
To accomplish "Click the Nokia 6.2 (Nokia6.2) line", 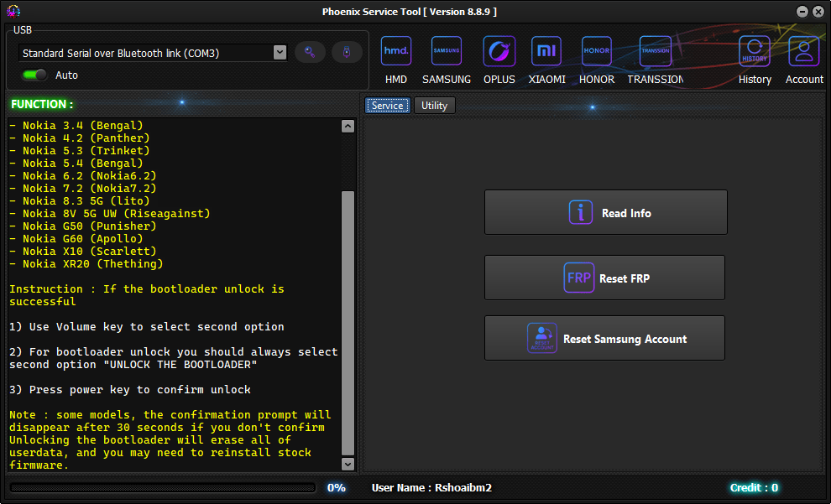I will point(82,176).
